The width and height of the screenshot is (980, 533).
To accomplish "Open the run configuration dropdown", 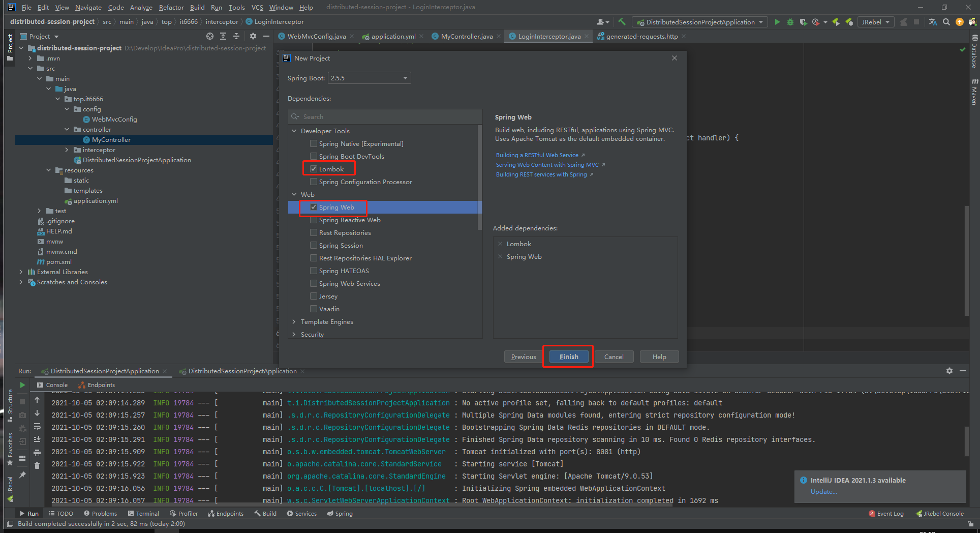I will click(x=700, y=22).
